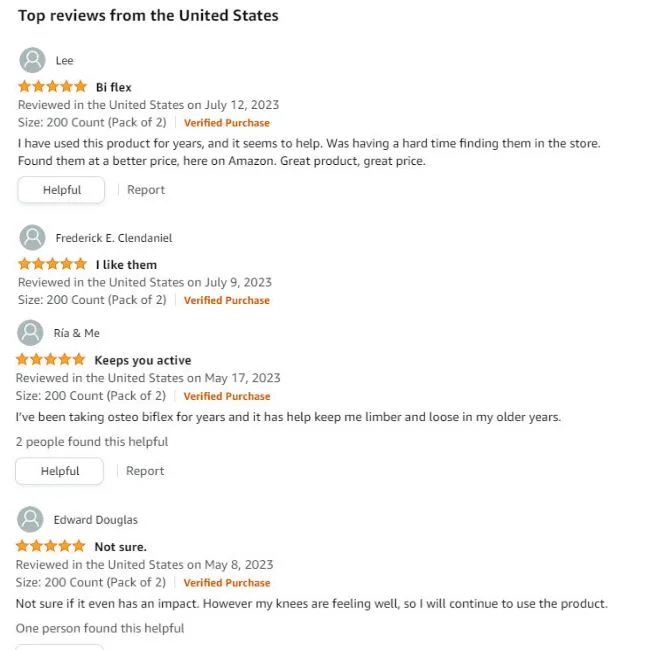Open the 'Keeps you active' review title
Viewport: 650px width, 650px height.
point(143,360)
